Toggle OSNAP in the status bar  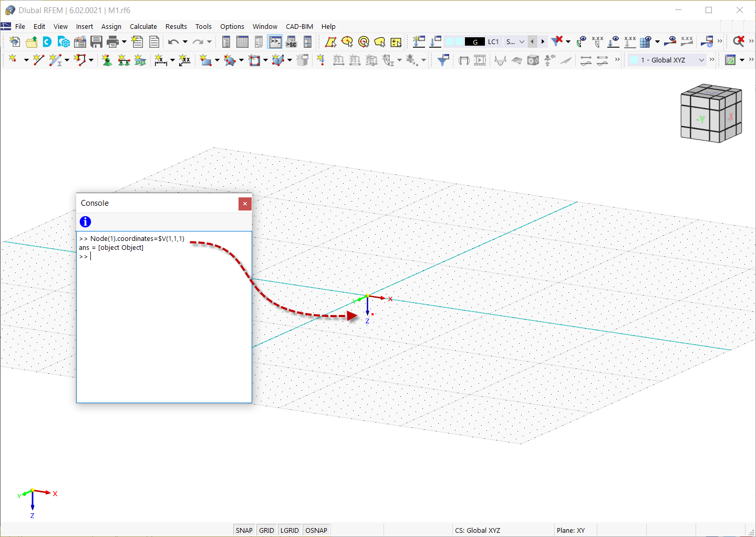coord(316,530)
